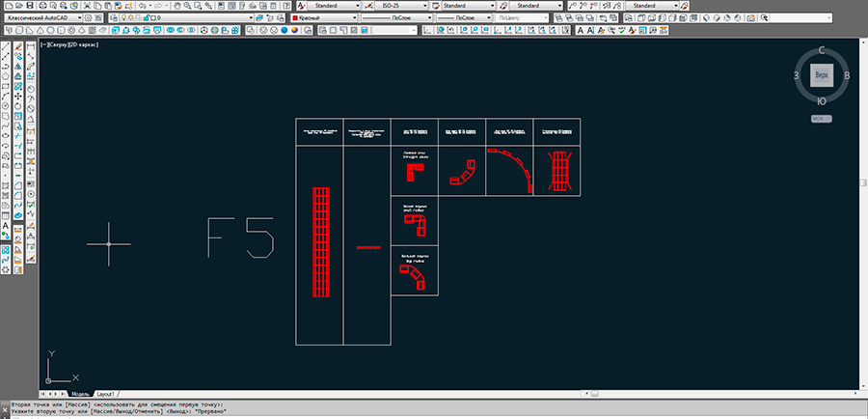Viewport: 868px width, 419px height.
Task: Select the Linear dimension tool
Action: (x=31, y=46)
